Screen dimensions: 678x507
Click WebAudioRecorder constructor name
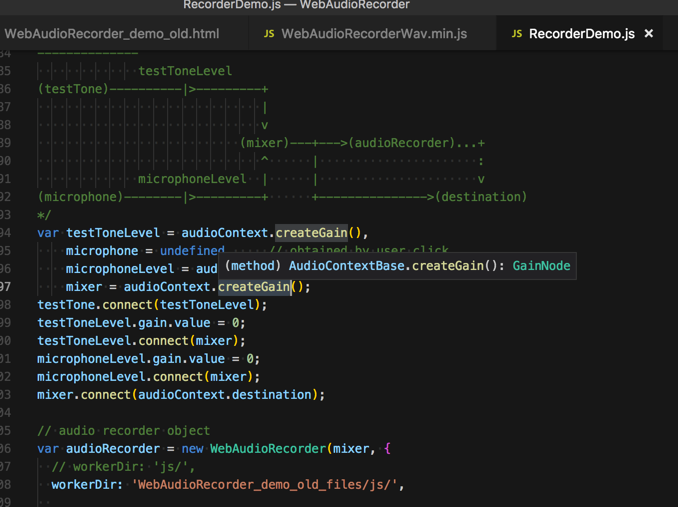(268, 449)
